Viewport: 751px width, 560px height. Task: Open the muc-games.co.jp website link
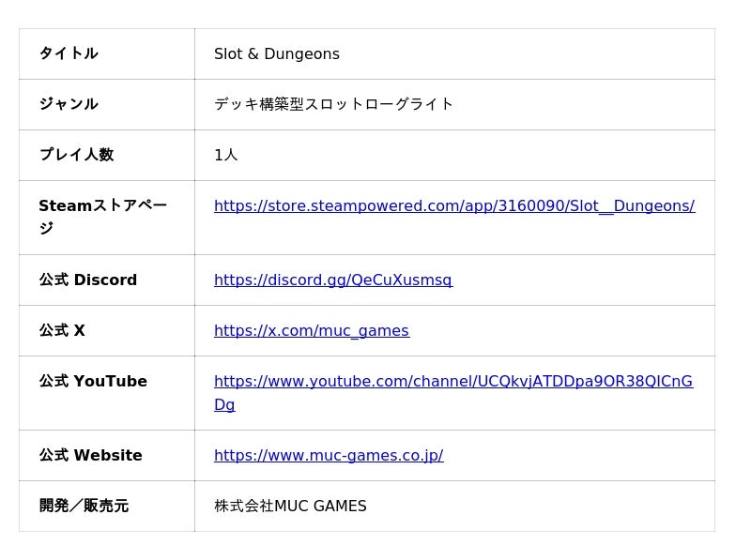[328, 456]
